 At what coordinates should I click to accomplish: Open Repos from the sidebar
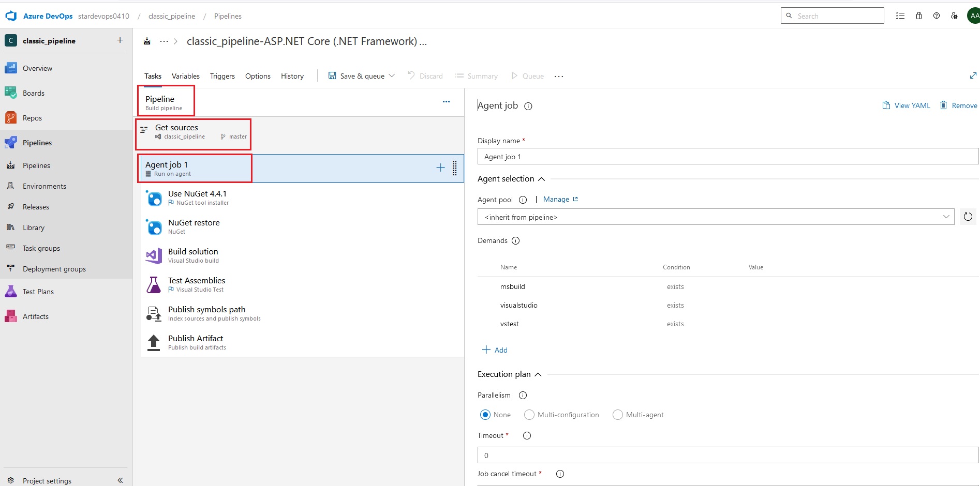[32, 118]
